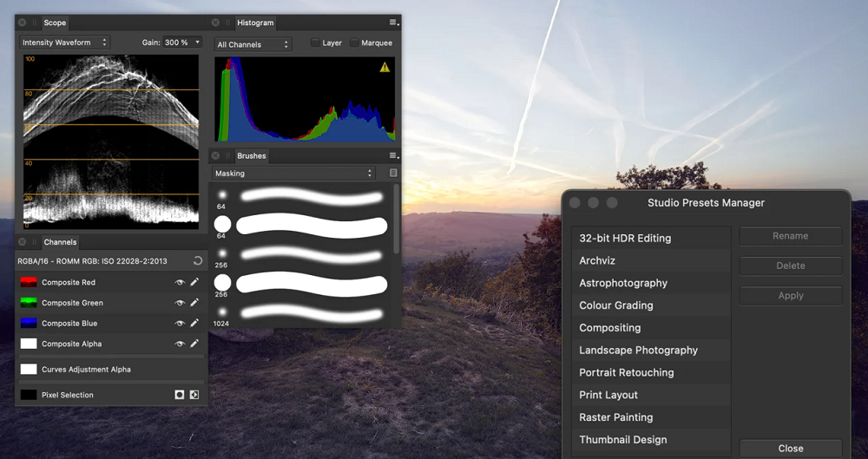868x459 pixels.
Task: Click the Apply button in Presets Manager
Action: tap(791, 296)
